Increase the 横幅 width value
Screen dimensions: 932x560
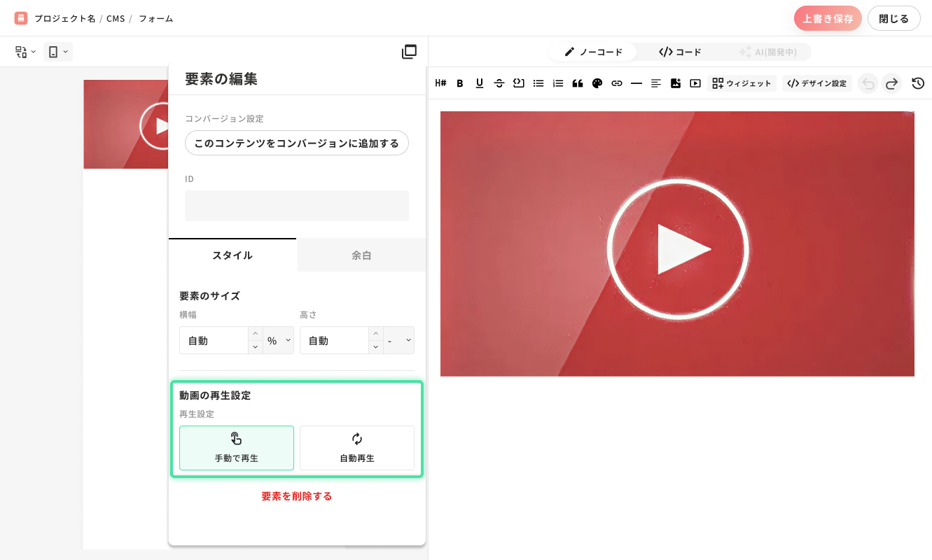coord(256,334)
